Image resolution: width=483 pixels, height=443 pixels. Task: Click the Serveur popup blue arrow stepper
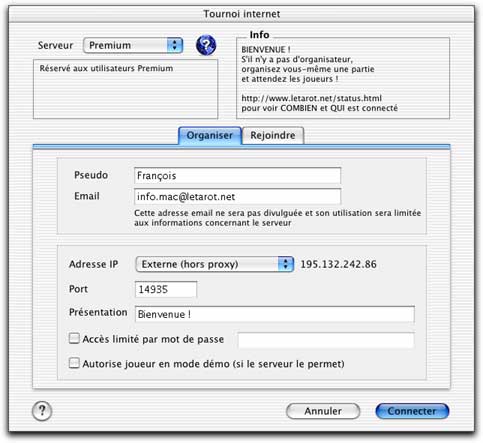point(175,45)
